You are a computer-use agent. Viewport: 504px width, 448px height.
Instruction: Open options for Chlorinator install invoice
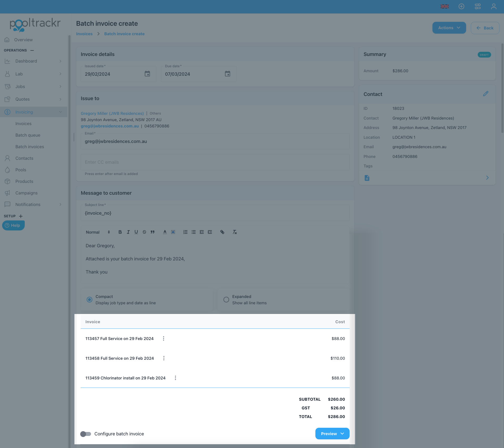tap(175, 378)
